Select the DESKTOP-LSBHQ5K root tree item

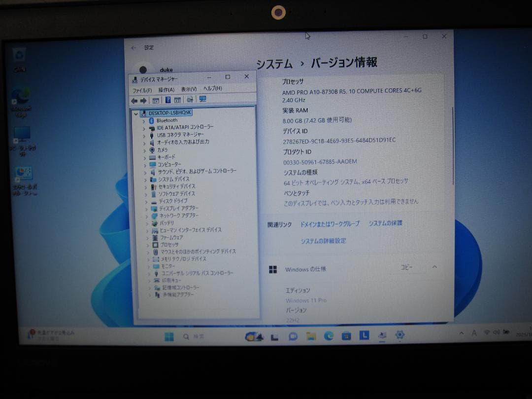point(169,112)
